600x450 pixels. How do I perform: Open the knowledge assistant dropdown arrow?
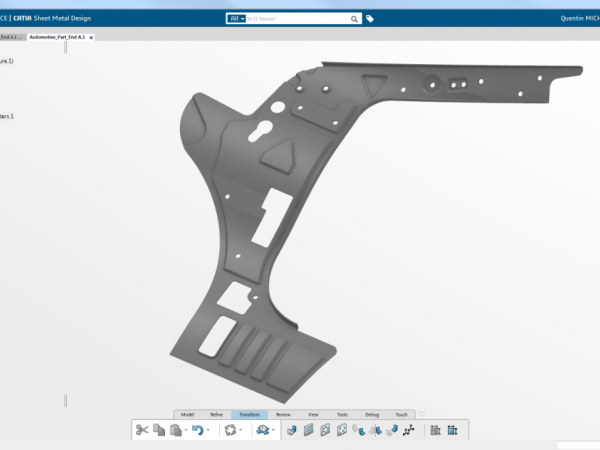pyautogui.click(x=273, y=430)
